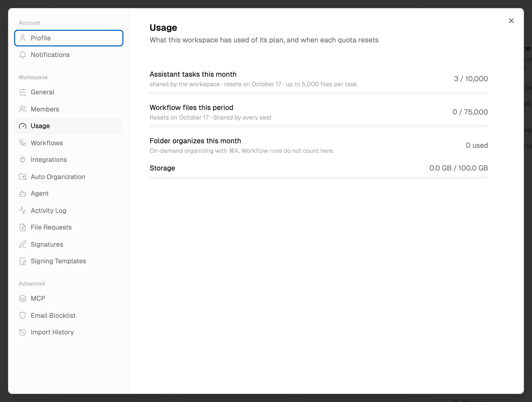Viewport: 532px width, 402px height.
Task: Open File Requests section
Action: point(69,227)
